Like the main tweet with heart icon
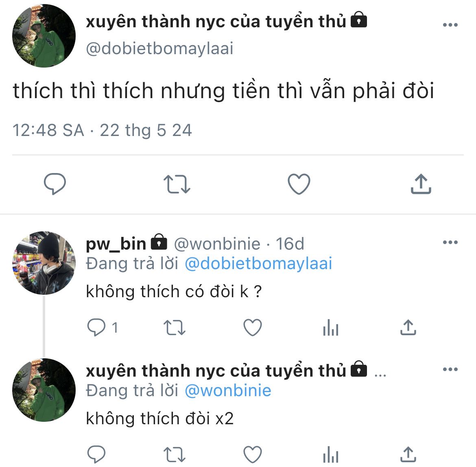This screenshot has width=476, height=467. click(299, 184)
